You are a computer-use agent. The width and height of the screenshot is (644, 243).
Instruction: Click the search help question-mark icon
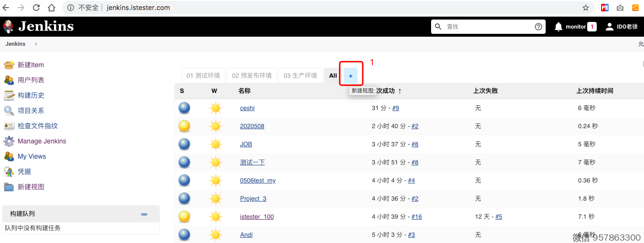point(538,27)
